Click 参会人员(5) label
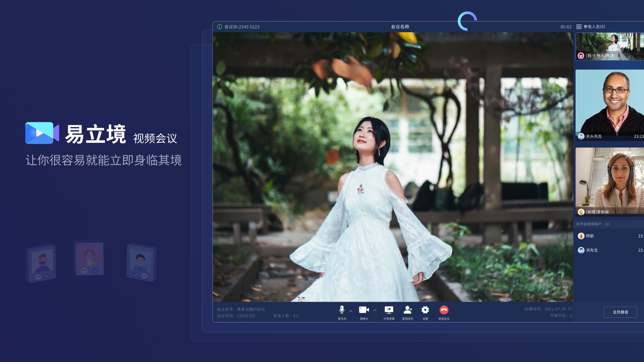 594,27
